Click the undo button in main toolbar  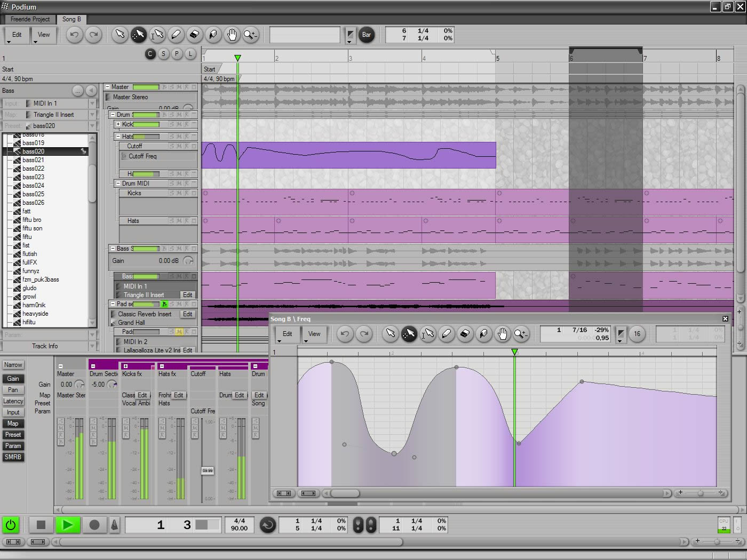75,35
